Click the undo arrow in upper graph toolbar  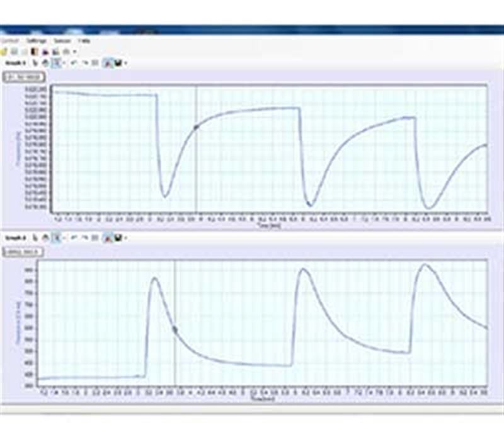coord(74,62)
